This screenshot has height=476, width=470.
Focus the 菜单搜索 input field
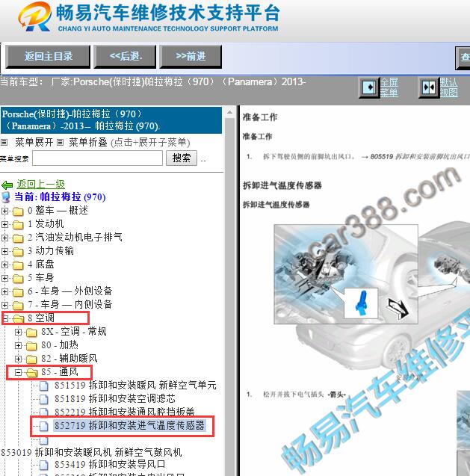(97, 158)
